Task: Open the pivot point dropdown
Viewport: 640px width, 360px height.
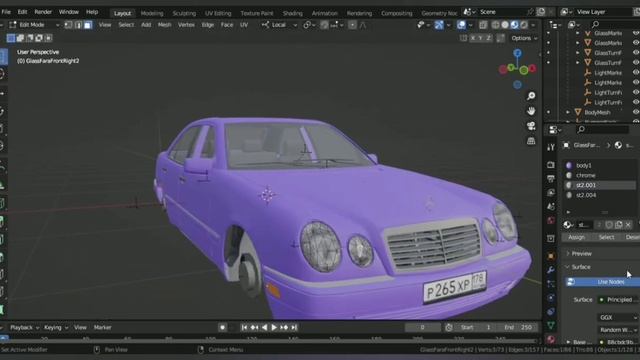Action: click(309, 25)
